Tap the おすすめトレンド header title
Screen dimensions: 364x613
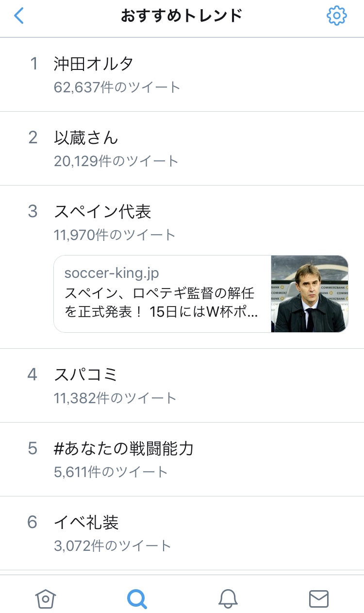(x=182, y=16)
